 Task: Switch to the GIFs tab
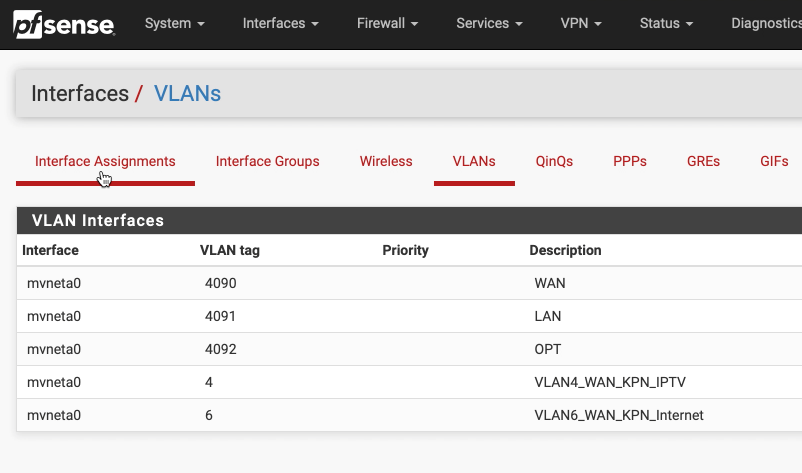774,162
